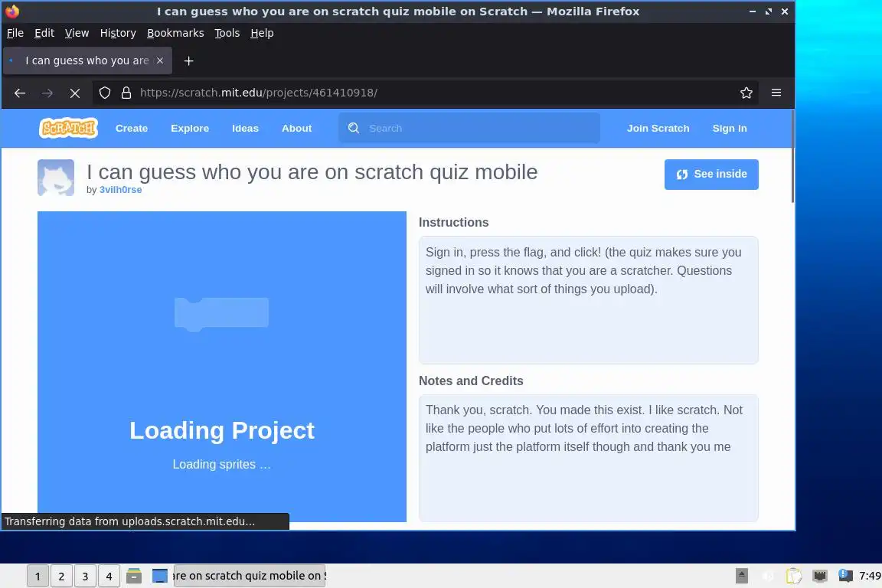Open the file manager icon in the taskbar
Image resolution: width=882 pixels, height=588 pixels.
134,576
